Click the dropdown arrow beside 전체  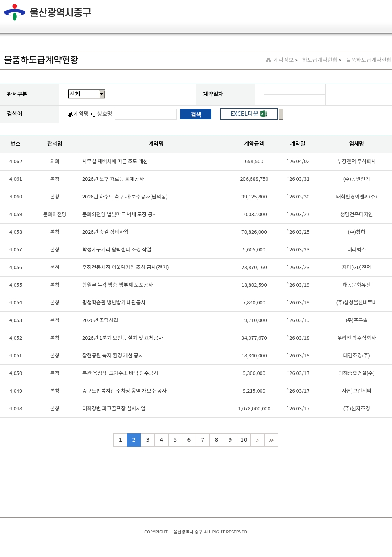tap(102, 94)
